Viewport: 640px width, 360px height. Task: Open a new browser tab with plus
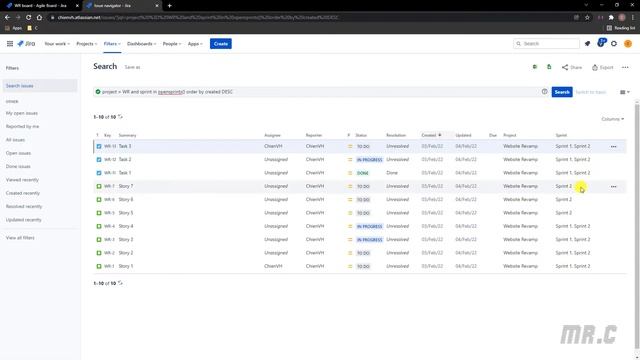click(x=169, y=6)
